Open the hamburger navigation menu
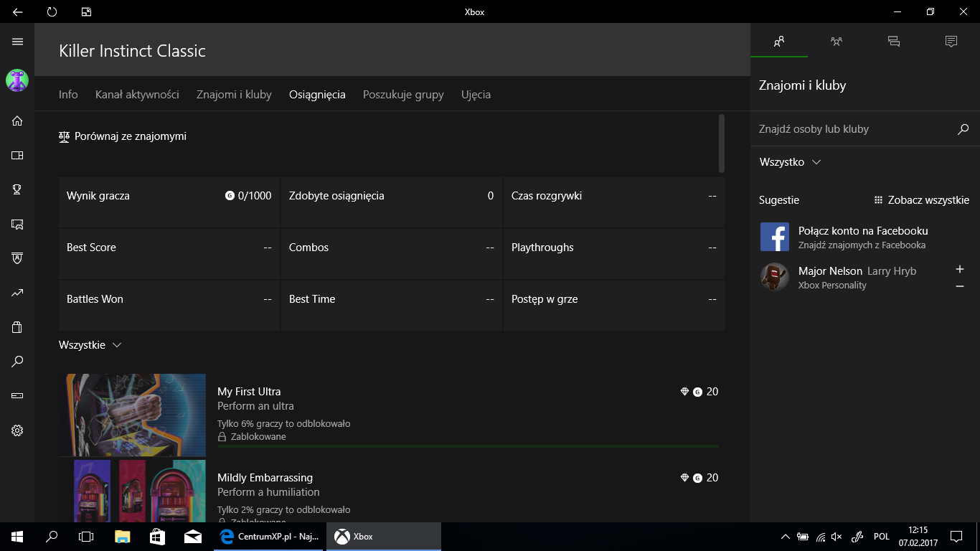This screenshot has width=980, height=551. 17,42
